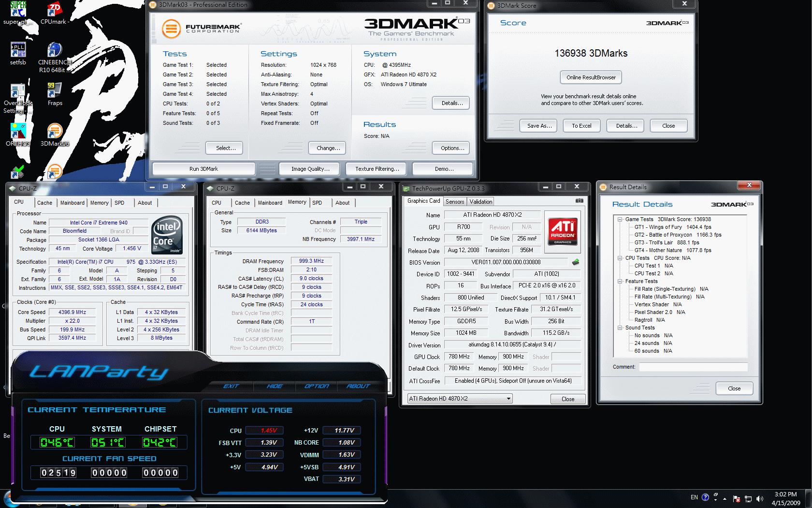Image resolution: width=812 pixels, height=508 pixels.
Task: Show hidden tray icons arrow
Action: pos(725,498)
